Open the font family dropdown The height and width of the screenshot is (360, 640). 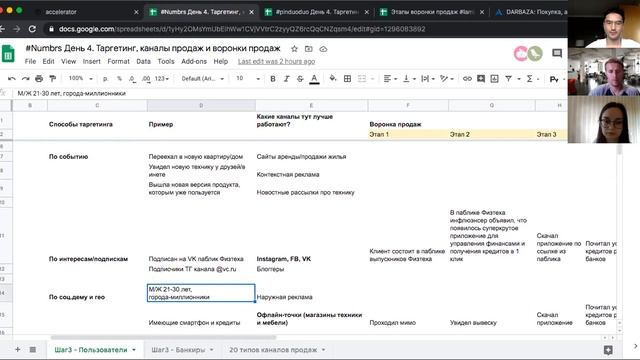click(x=202, y=78)
